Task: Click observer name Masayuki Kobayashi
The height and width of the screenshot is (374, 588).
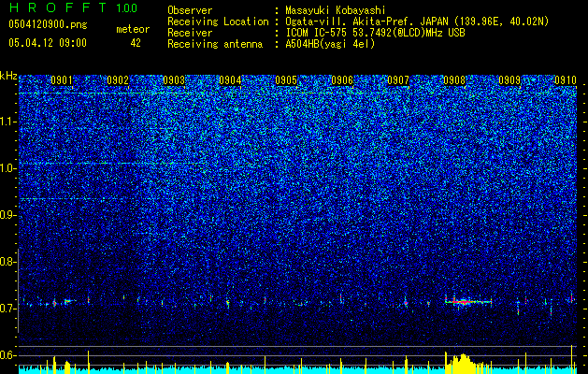Action: point(336,11)
